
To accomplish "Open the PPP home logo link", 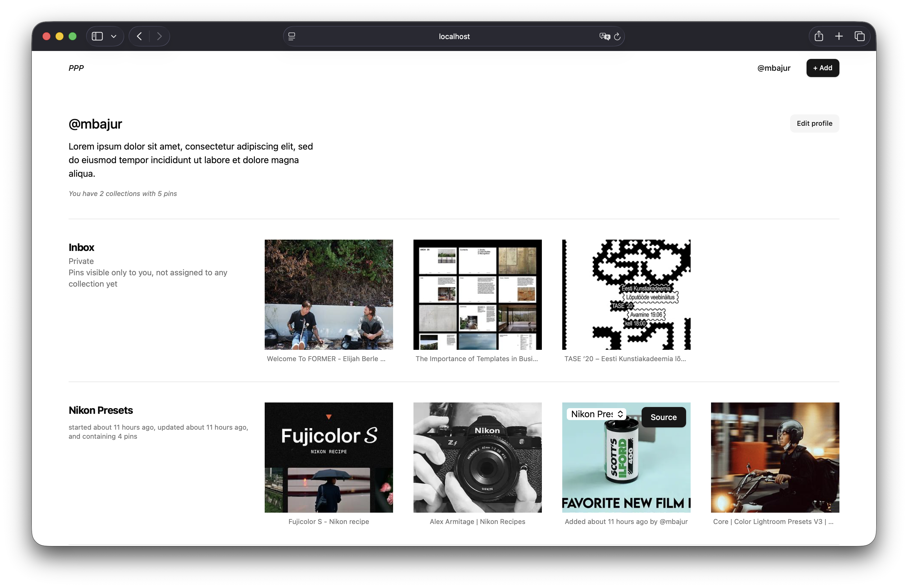I will click(76, 68).
